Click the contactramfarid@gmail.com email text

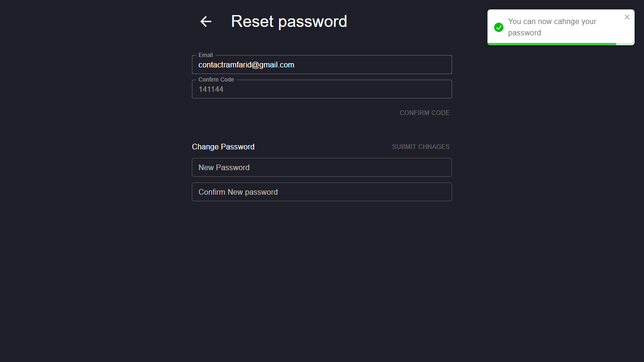click(246, 65)
